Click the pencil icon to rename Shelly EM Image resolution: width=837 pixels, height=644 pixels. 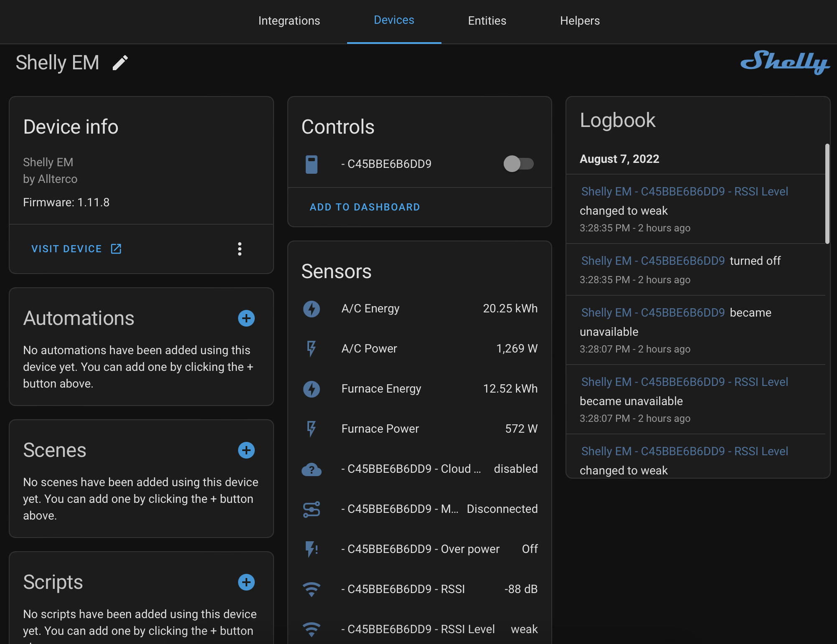point(120,63)
